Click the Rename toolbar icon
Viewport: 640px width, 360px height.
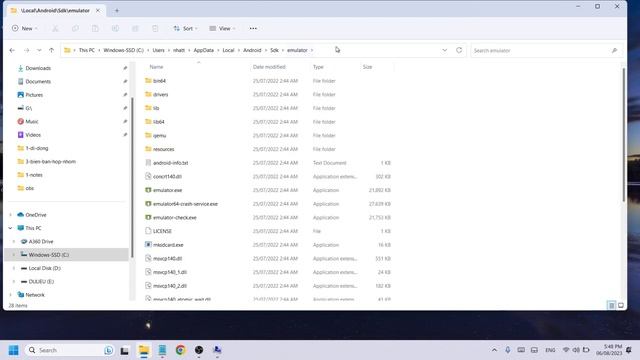(x=115, y=28)
